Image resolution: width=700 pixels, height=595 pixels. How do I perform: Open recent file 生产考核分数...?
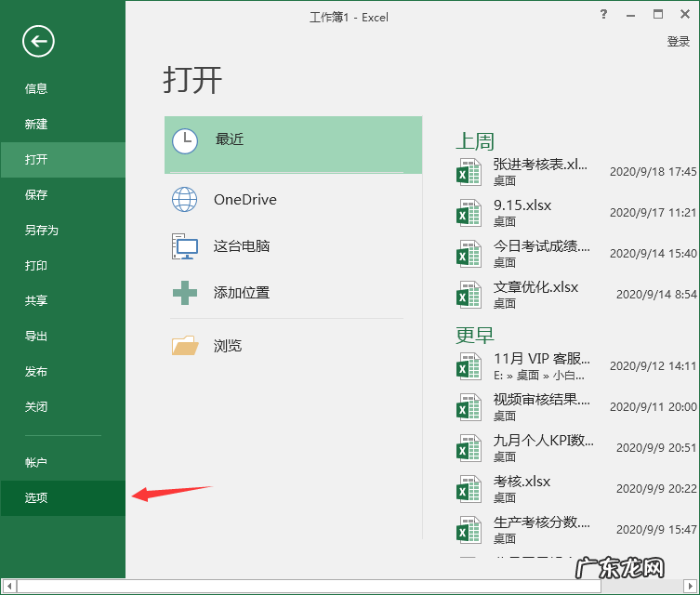click(542, 522)
